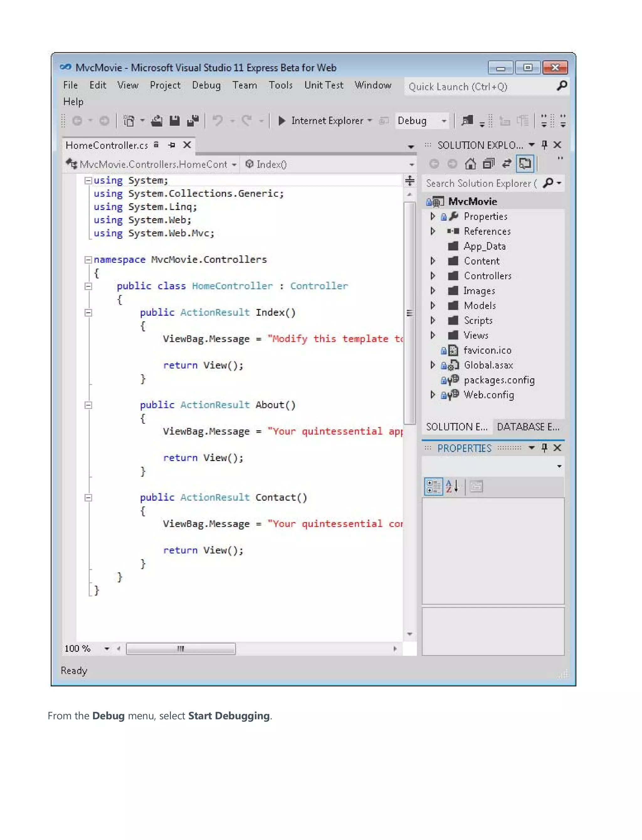
Task: Collapse the About() method block
Action: point(88,405)
